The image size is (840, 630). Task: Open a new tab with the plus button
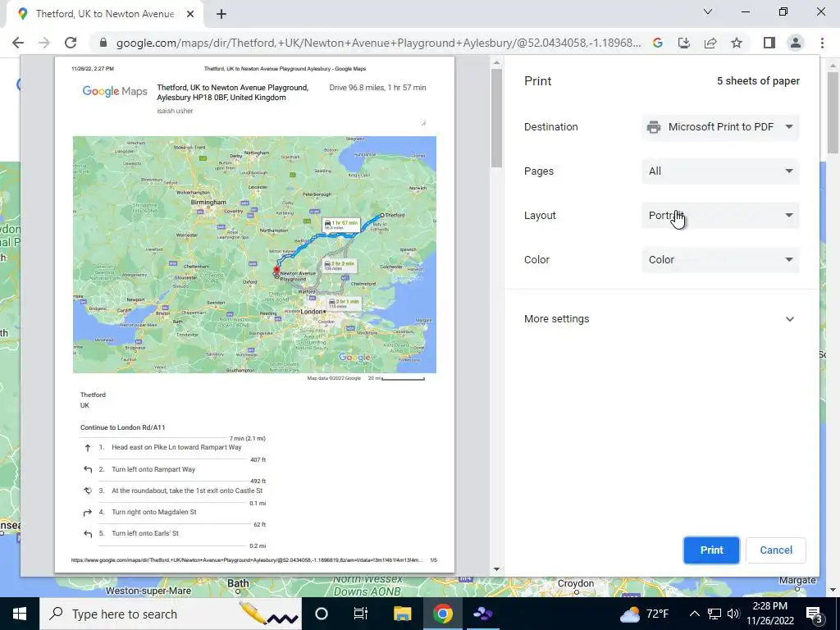coord(221,15)
